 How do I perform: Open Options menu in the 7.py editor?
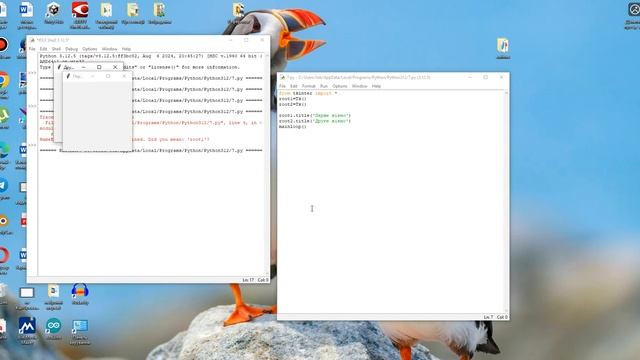click(340, 86)
